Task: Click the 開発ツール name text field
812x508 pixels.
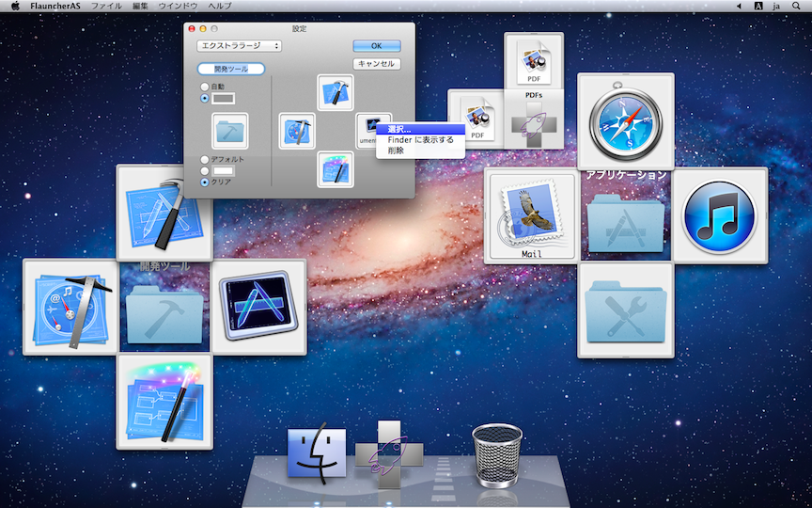Action: (231, 69)
